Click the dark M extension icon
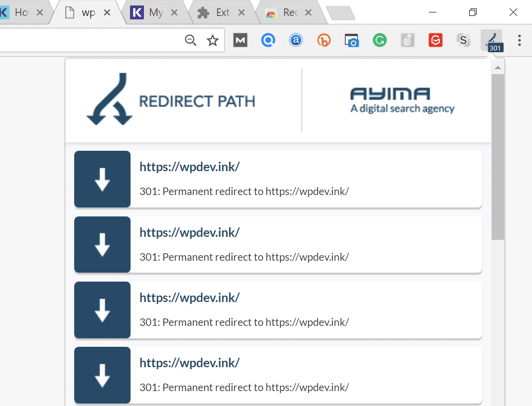 pos(240,40)
